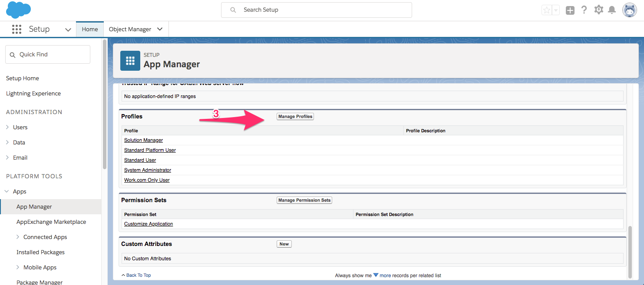Click the Search Setup field
Image resolution: width=644 pixels, height=285 pixels.
pyautogui.click(x=316, y=10)
